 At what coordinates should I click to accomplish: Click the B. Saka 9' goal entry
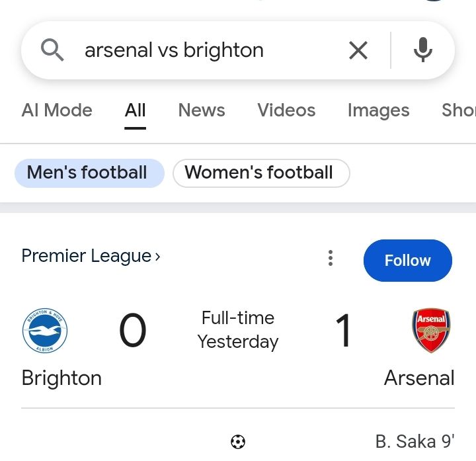coord(415,442)
